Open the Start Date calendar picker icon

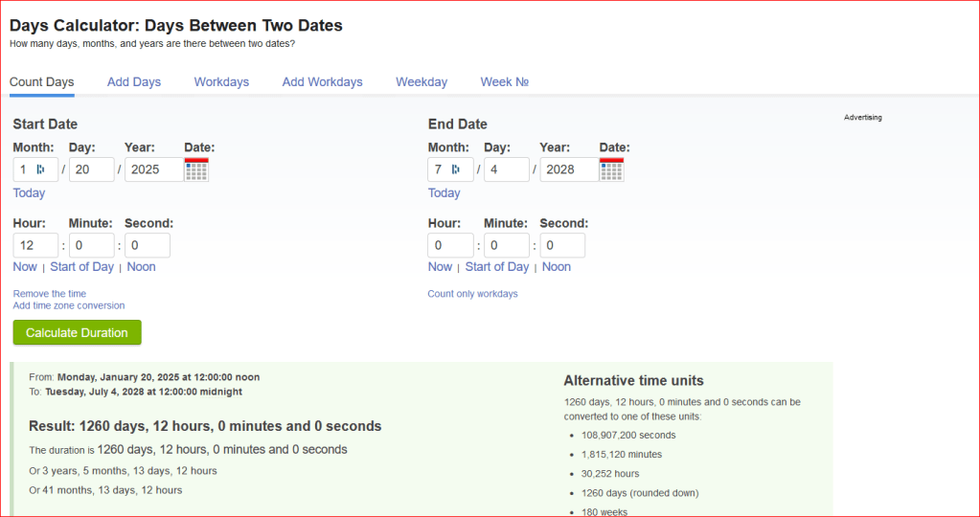coord(196,169)
